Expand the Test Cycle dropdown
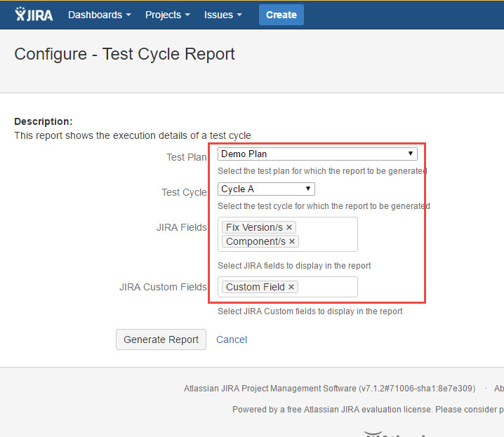 coord(266,189)
